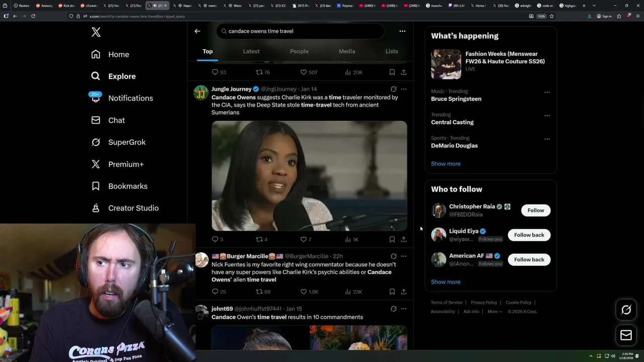Reply to Burger Marcille post with 25 replies
The width and height of the screenshot is (644, 362).
[219, 292]
